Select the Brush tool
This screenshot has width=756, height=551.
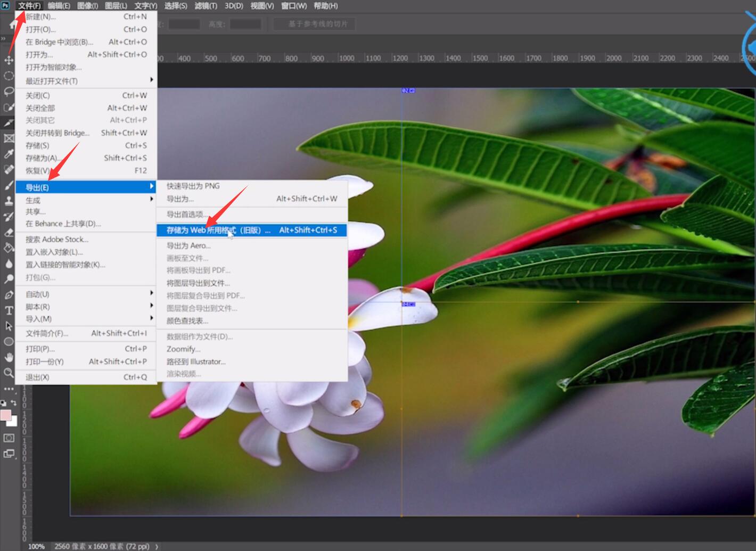pos(9,185)
